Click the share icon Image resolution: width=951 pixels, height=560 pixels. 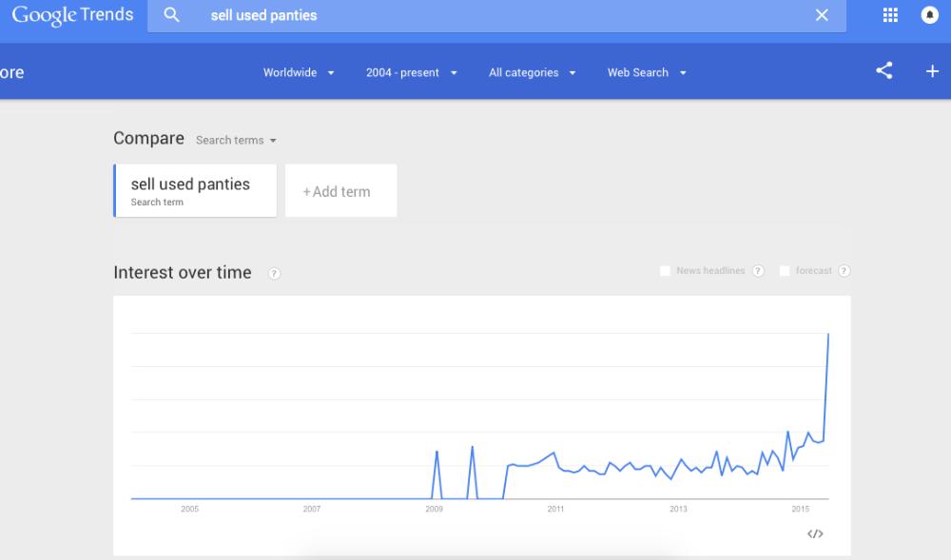(884, 71)
